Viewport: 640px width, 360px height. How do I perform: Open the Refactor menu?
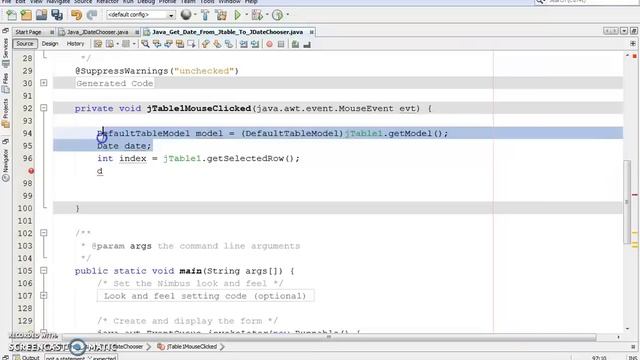[x=107, y=2]
